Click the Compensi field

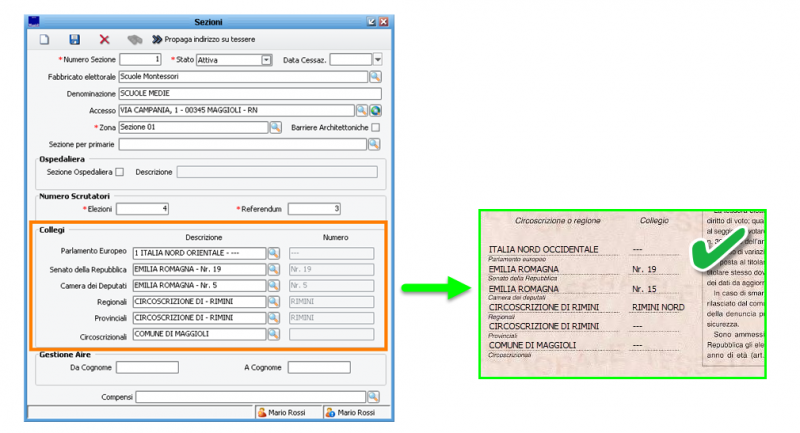tap(251, 397)
